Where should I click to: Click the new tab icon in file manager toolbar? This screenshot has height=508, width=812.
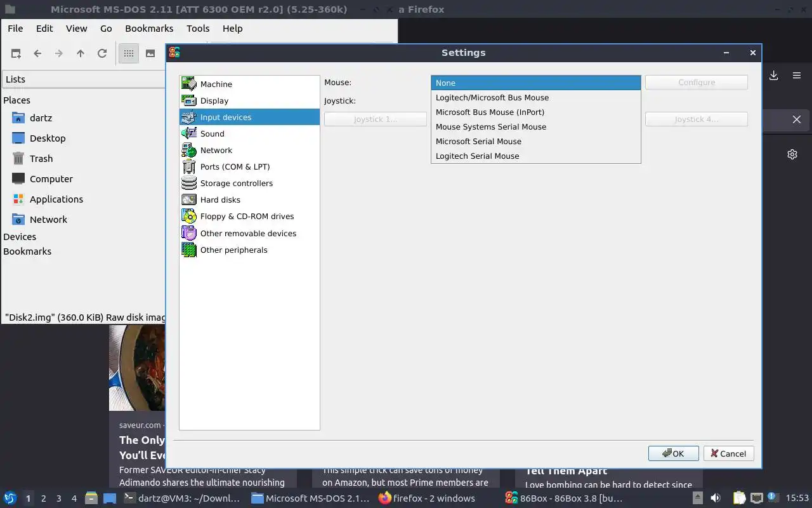16,53
